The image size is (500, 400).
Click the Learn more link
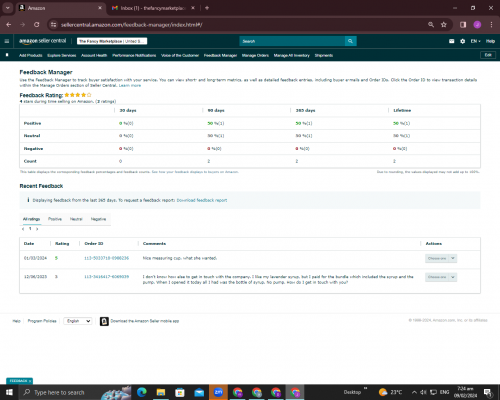pos(130,86)
